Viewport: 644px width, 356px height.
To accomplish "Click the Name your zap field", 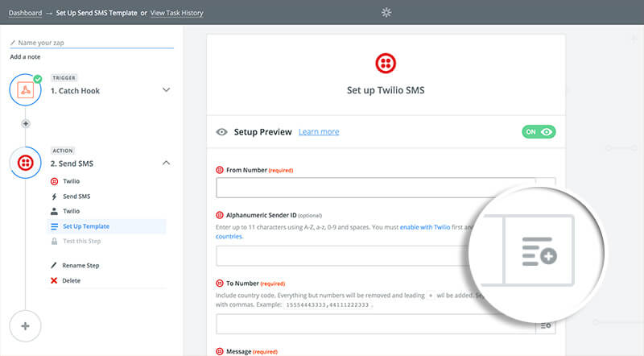I will point(92,43).
